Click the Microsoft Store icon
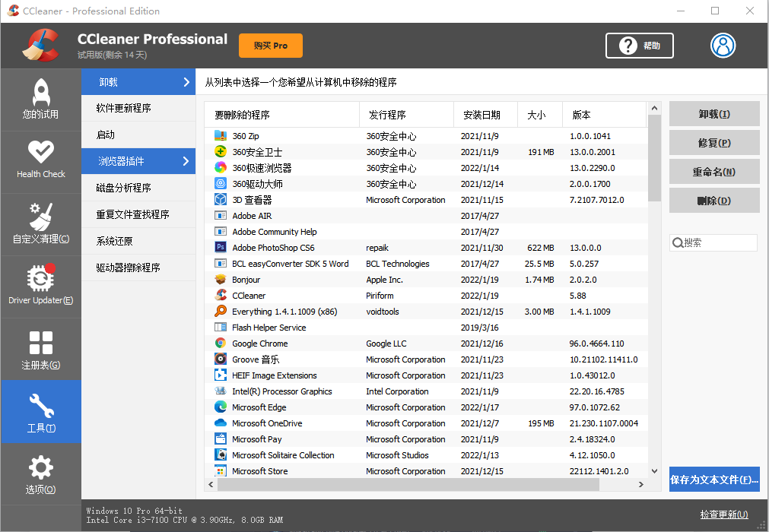 [x=221, y=470]
